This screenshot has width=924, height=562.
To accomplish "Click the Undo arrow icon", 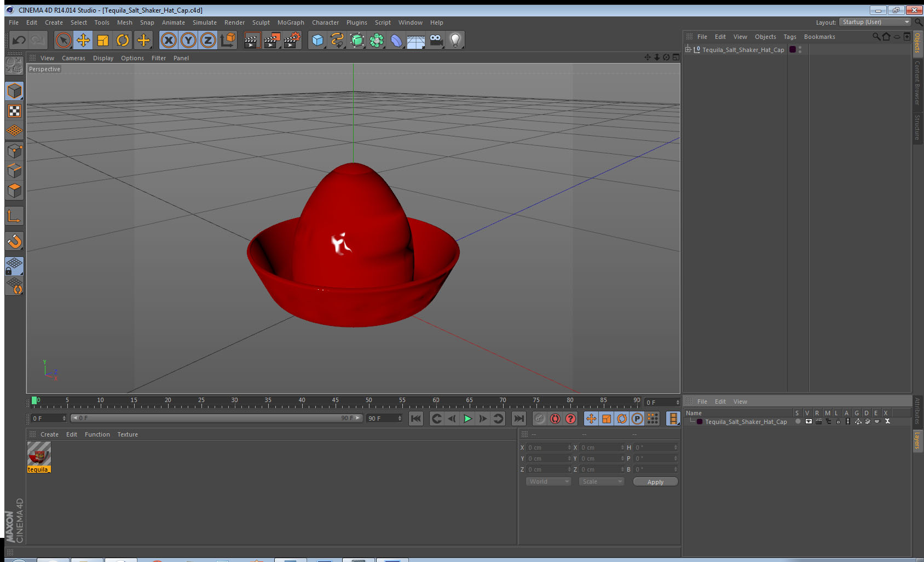I will 19,40.
